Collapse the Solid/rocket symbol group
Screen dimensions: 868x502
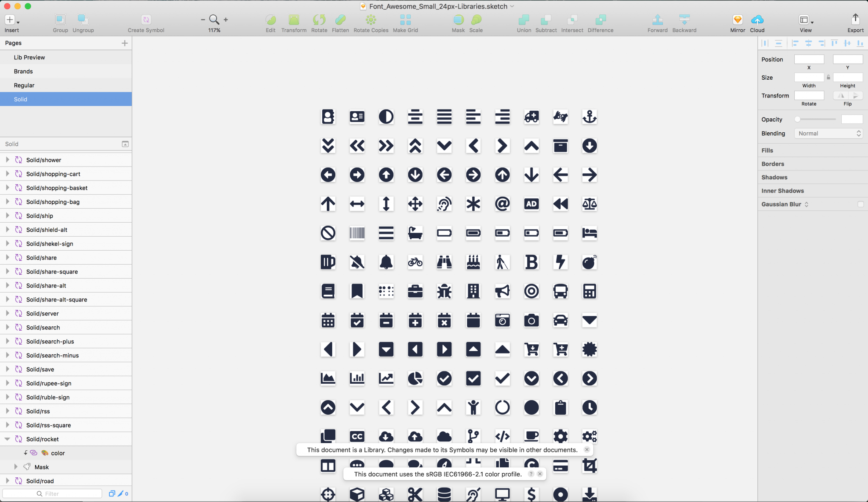tap(7, 439)
